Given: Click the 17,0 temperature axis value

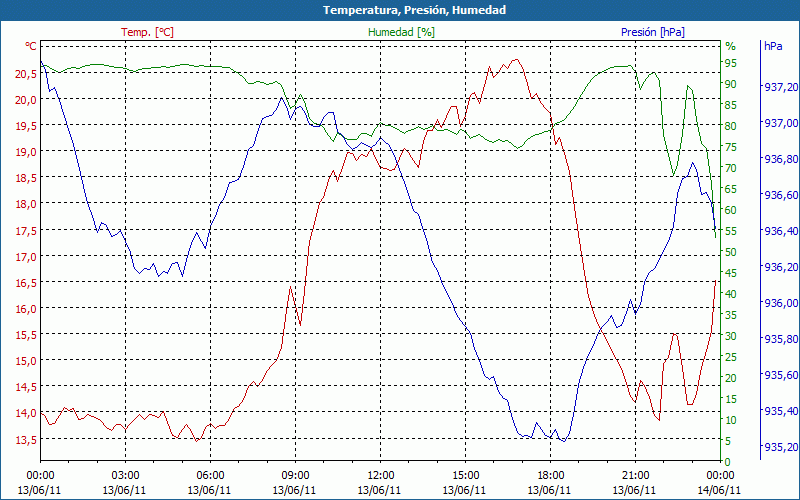Looking at the screenshot, I should pyautogui.click(x=26, y=257).
